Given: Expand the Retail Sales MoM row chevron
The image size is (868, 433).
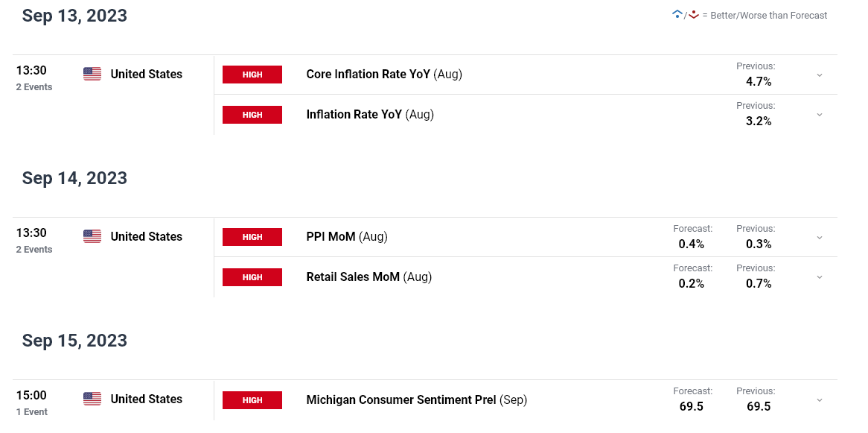Looking at the screenshot, I should pos(820,277).
